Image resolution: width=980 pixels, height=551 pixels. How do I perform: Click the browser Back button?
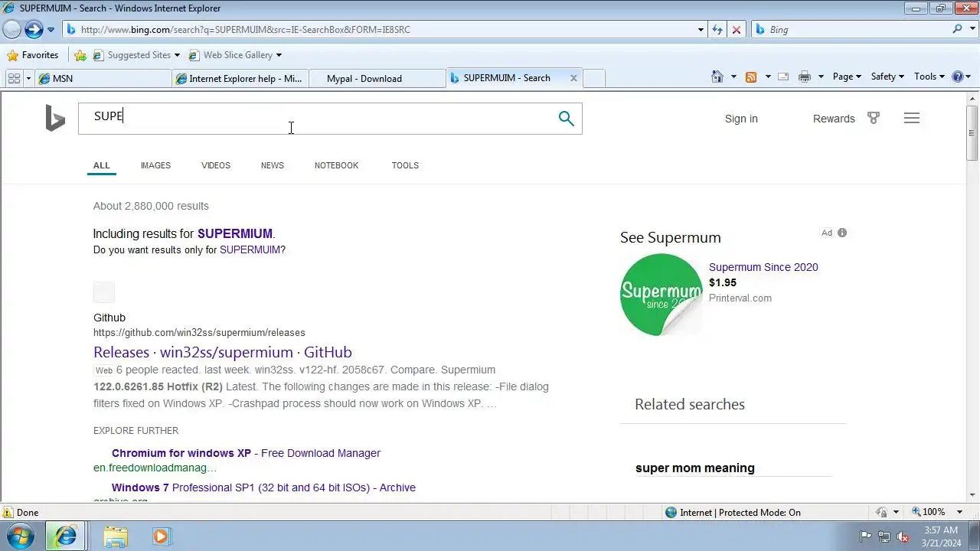click(11, 30)
